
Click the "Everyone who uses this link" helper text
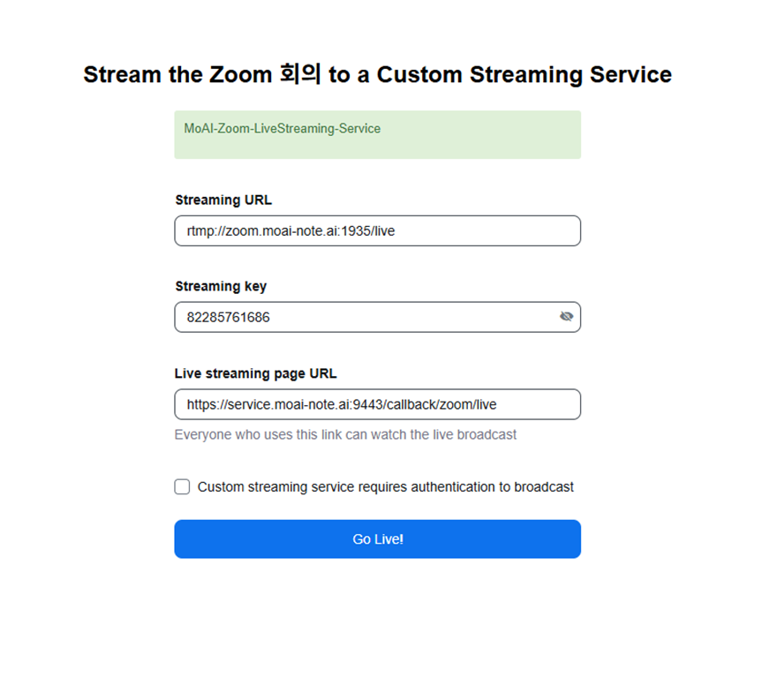345,434
